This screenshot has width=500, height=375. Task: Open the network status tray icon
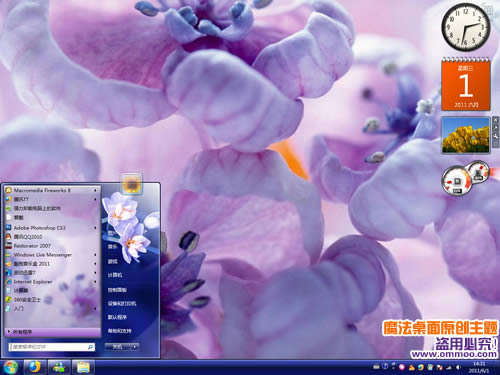449,367
